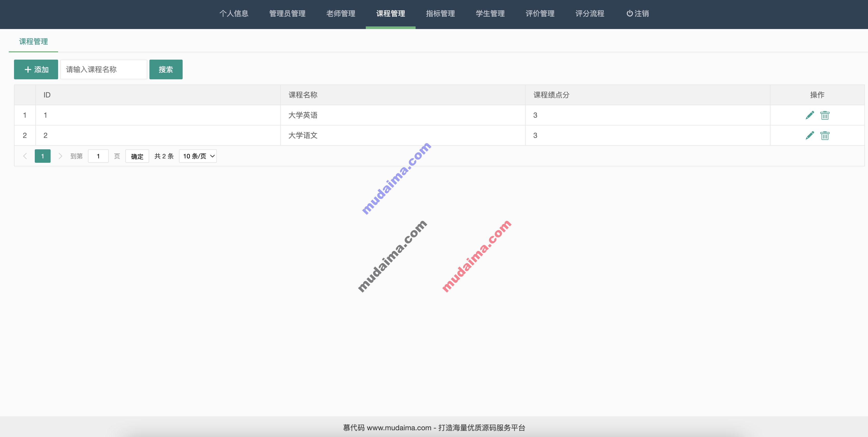868x437 pixels.
Task: Open the 个人信息 menu
Action: (x=234, y=13)
